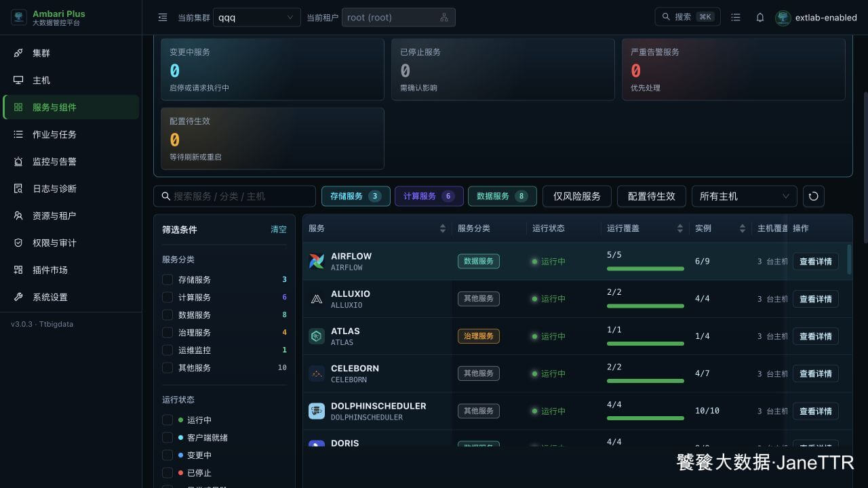Select the 存储服务 3 filter tab
This screenshot has width=868, height=488.
tap(356, 196)
